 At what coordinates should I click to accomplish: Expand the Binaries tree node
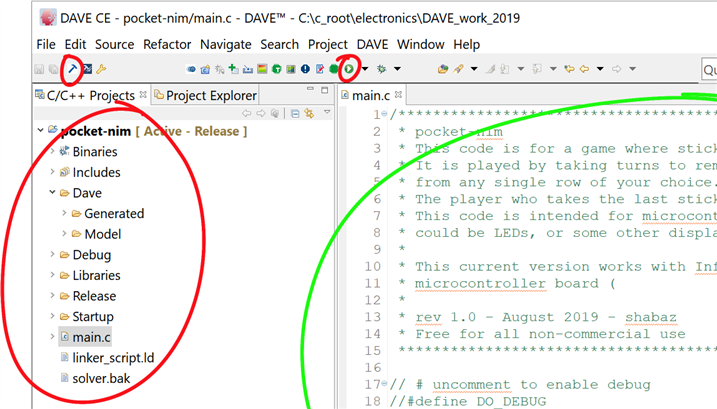click(x=52, y=151)
